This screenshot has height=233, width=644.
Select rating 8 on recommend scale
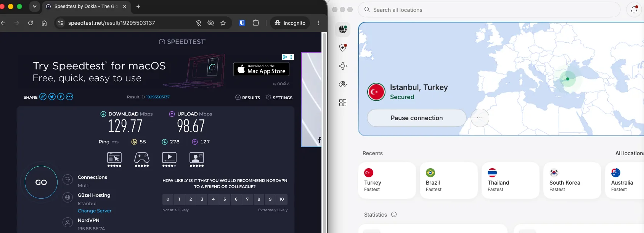[x=259, y=199]
